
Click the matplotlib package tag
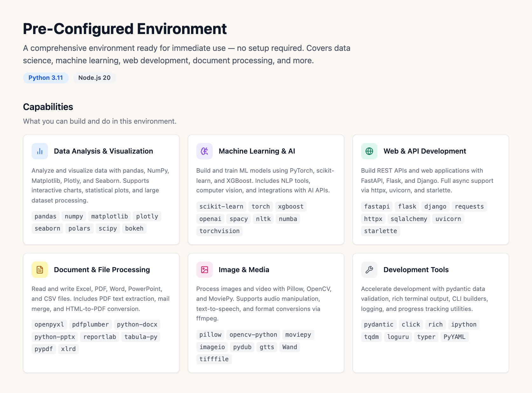[x=110, y=216]
